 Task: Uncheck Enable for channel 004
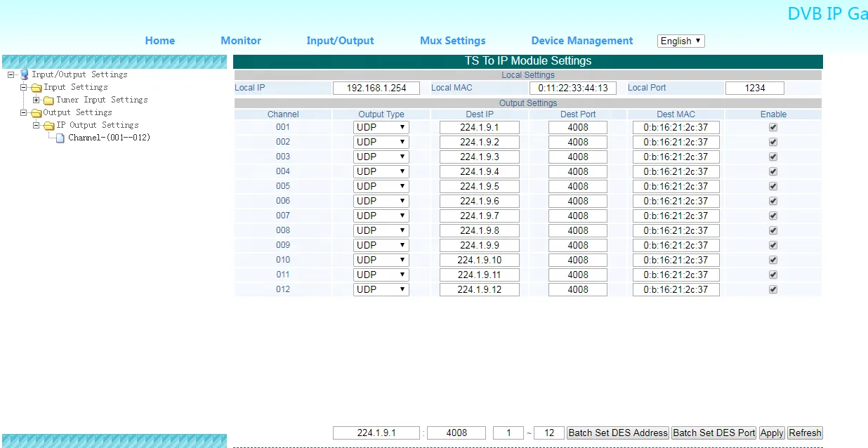coord(773,171)
